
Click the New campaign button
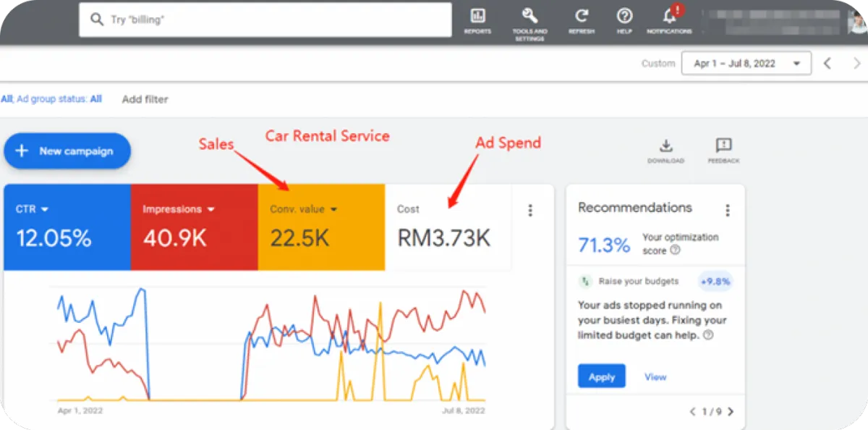(x=67, y=151)
